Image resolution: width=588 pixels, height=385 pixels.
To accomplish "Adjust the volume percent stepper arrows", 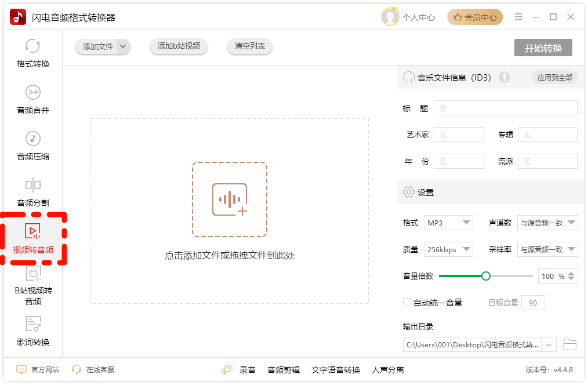I will pos(571,276).
